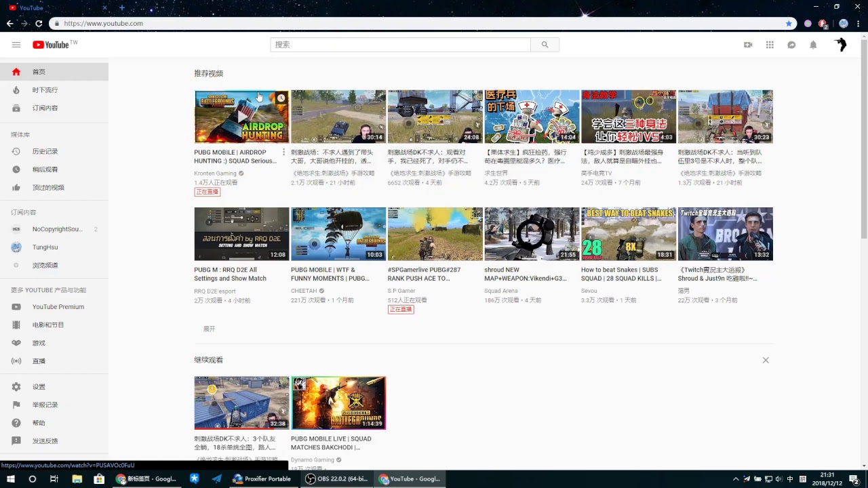Image resolution: width=868 pixels, height=488 pixels.
Task: Open Watch Later in the sidebar
Action: [54, 169]
